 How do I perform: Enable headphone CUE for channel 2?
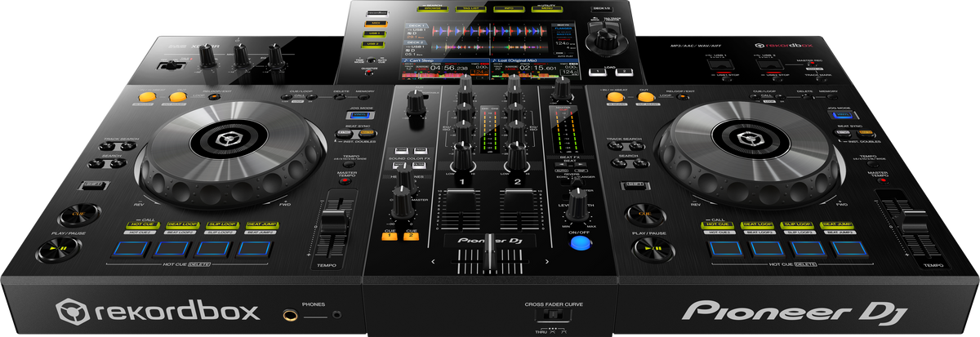click(x=411, y=236)
